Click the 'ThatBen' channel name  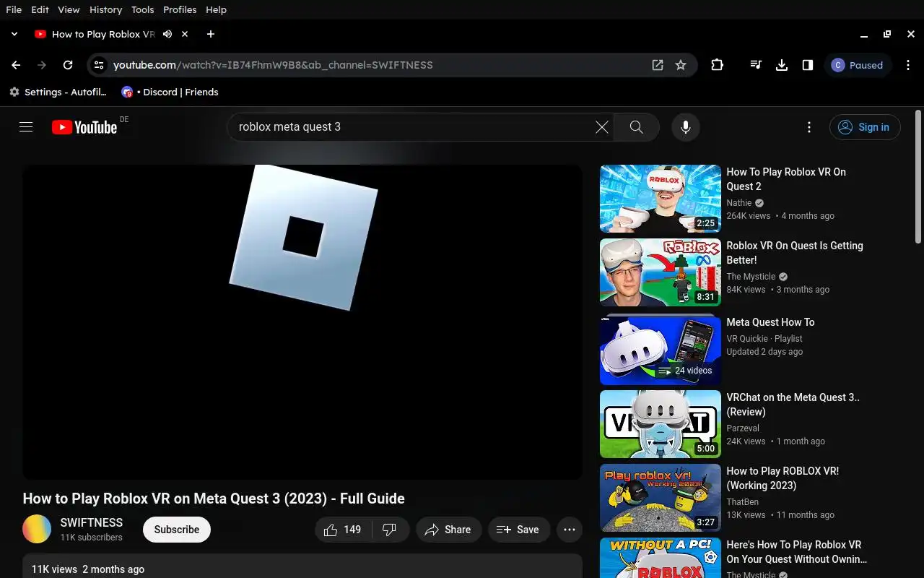(742, 502)
